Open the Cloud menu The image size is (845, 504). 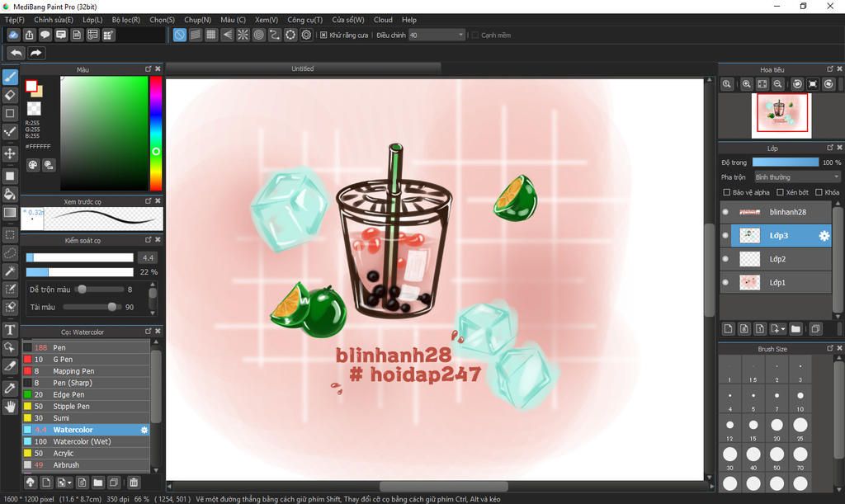click(x=383, y=20)
